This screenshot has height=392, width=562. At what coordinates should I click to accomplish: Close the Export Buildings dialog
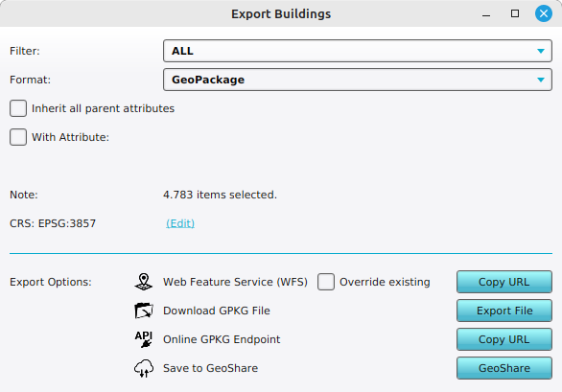coord(544,13)
